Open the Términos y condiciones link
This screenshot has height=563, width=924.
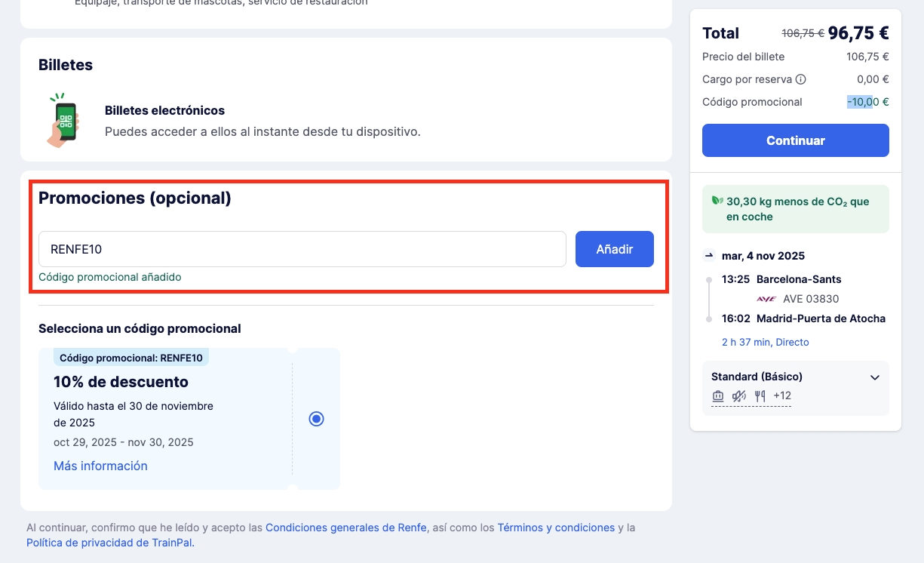556,528
